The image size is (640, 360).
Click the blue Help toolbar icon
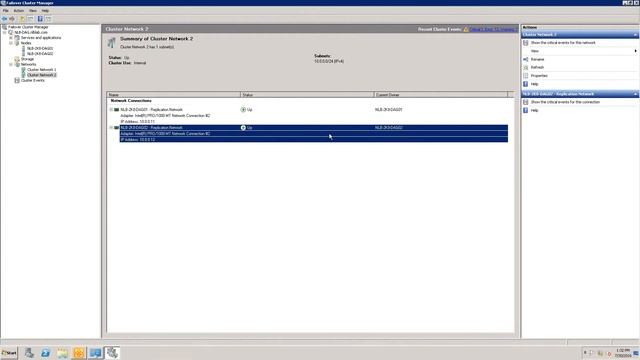coord(40,19)
